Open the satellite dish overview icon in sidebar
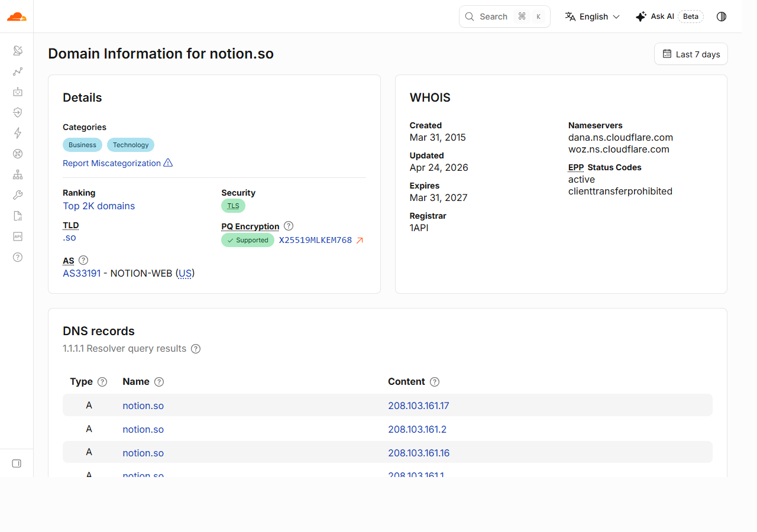 (x=18, y=51)
